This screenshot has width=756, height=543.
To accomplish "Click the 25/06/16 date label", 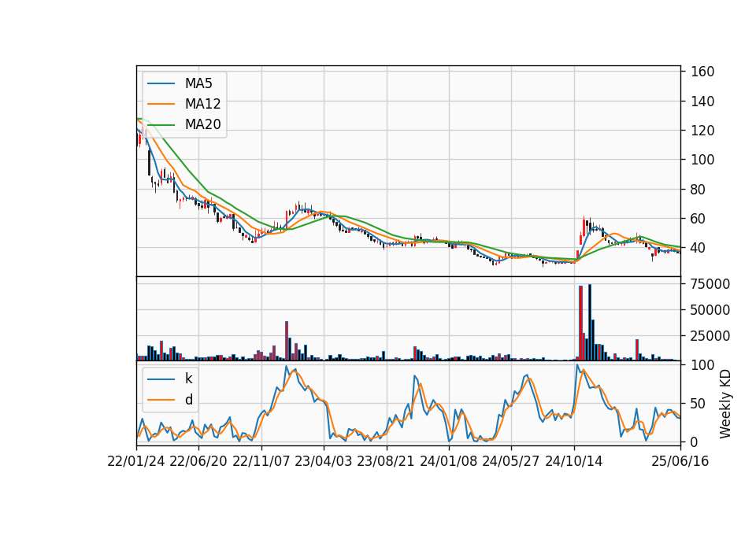I will (x=680, y=461).
